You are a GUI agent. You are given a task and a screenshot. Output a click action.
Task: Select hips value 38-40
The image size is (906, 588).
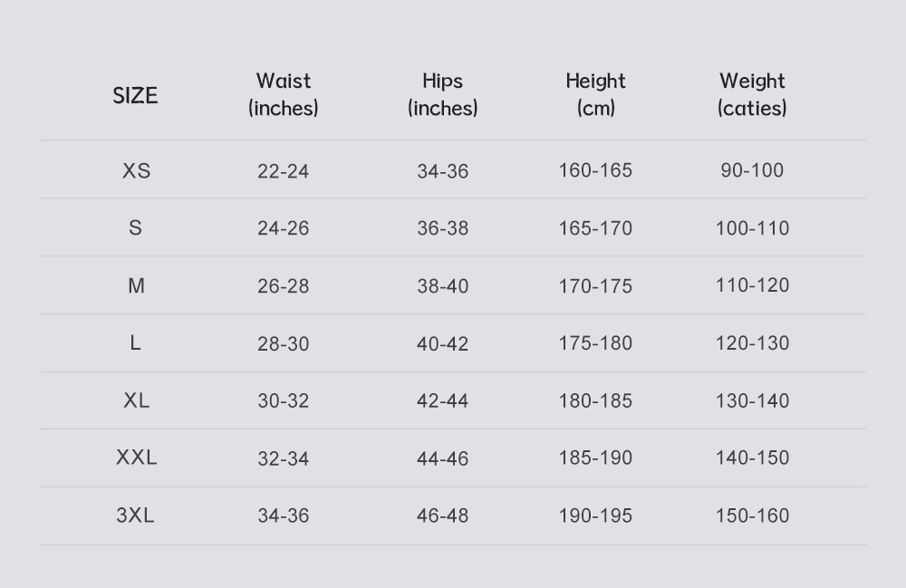point(443,286)
